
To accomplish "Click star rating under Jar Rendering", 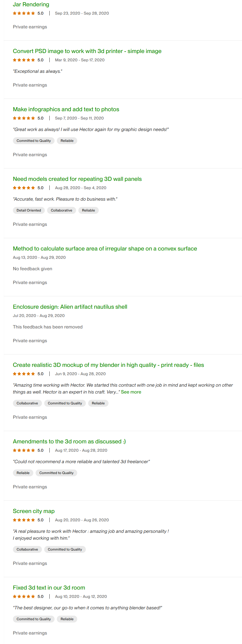I will (24, 13).
